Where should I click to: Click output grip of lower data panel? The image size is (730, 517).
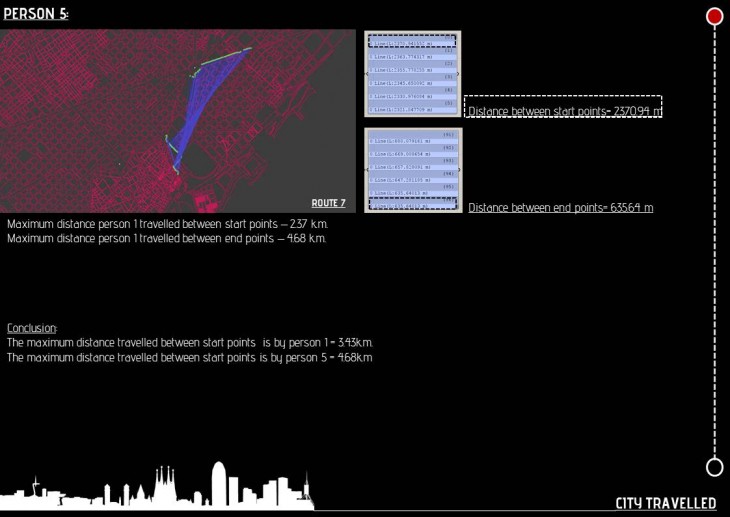pos(459,170)
